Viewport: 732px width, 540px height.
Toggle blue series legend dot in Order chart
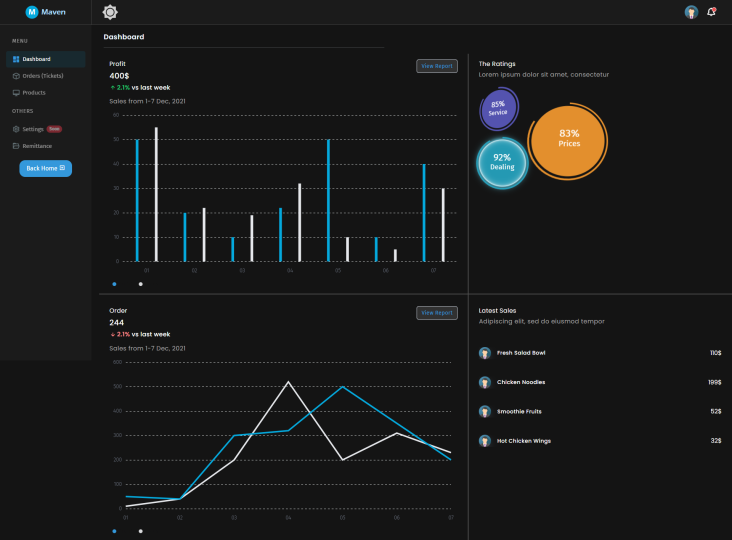pos(114,531)
